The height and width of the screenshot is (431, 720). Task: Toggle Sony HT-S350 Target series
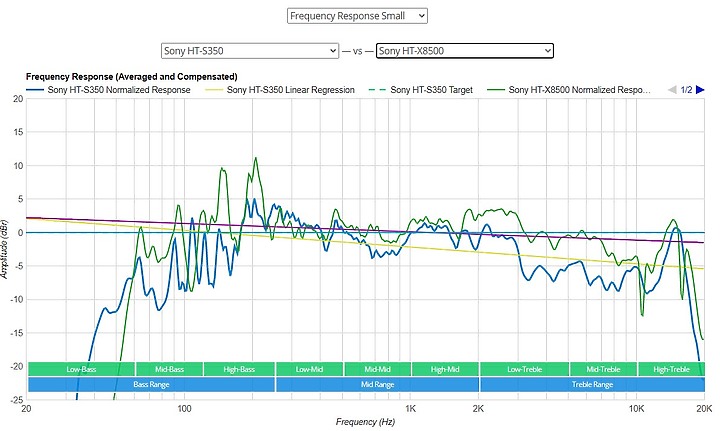(421, 90)
